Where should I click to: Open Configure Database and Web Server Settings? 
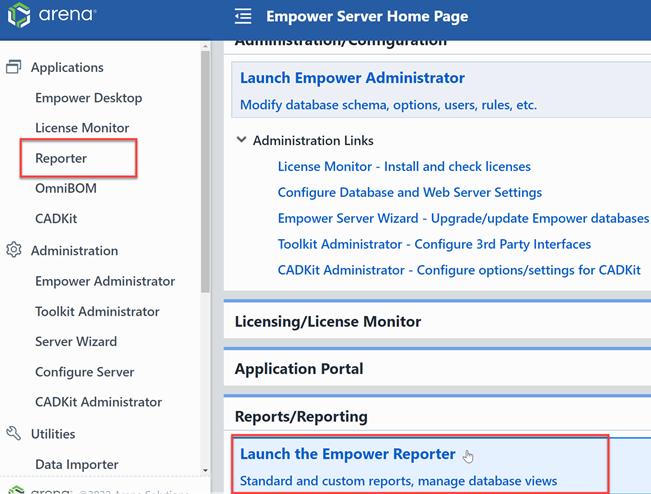coord(410,192)
